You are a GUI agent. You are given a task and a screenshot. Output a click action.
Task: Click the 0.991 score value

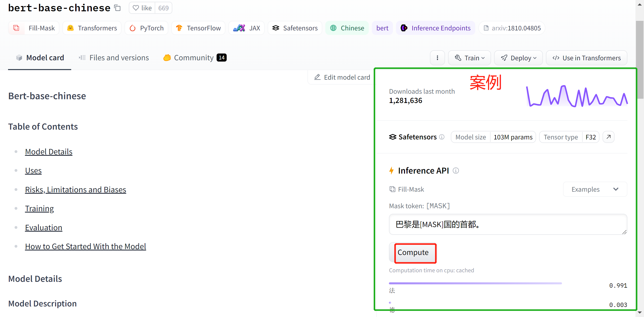[618, 286]
